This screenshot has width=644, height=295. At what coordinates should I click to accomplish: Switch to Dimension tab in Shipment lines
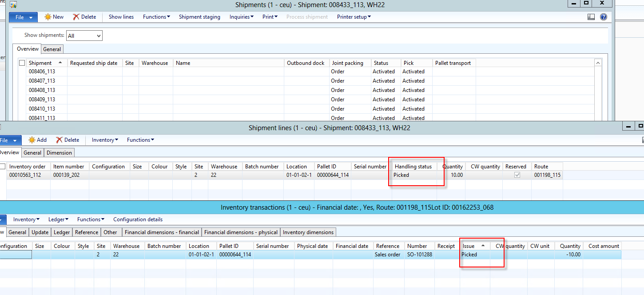59,153
